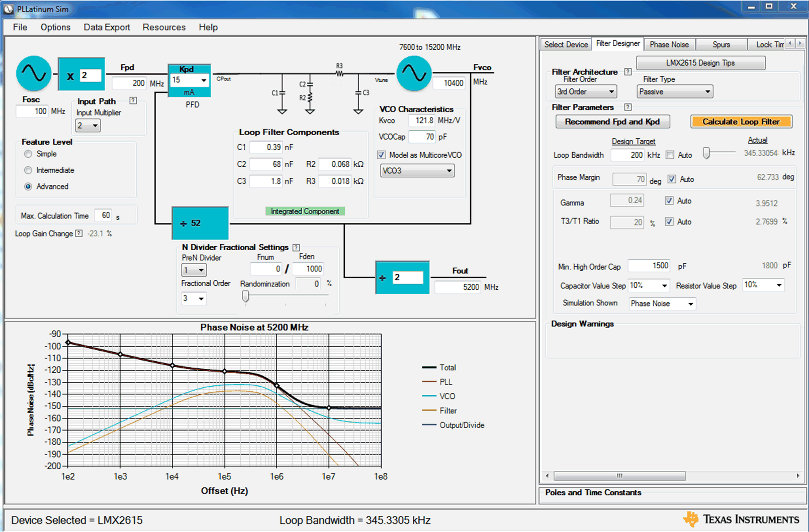The height and width of the screenshot is (532, 809).
Task: Click the Loop Gain Change help icon
Action: (79, 233)
